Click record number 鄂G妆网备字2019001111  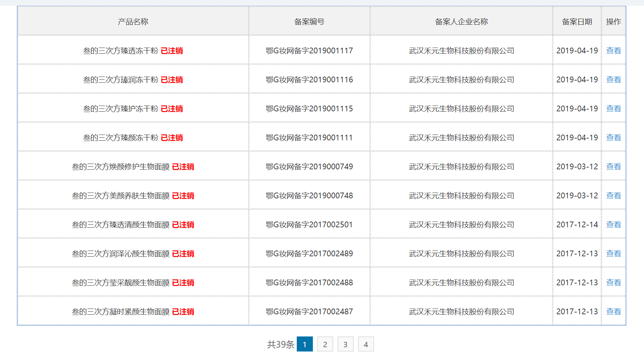tap(309, 137)
